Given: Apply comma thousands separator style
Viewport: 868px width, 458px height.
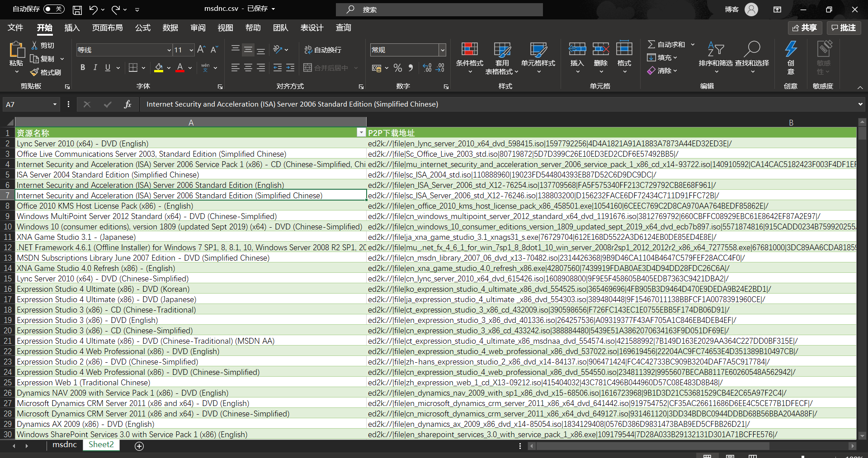Looking at the screenshot, I should [x=410, y=68].
